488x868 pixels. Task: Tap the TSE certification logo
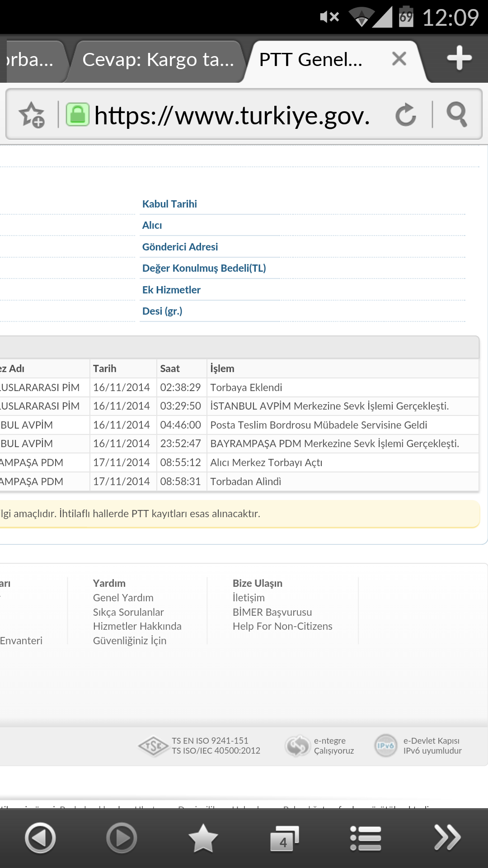(153, 746)
